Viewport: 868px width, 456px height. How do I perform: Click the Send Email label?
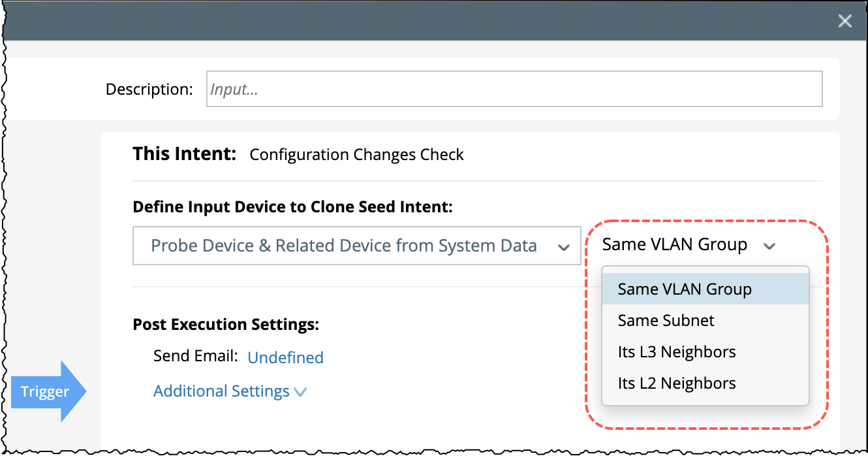[x=195, y=356]
